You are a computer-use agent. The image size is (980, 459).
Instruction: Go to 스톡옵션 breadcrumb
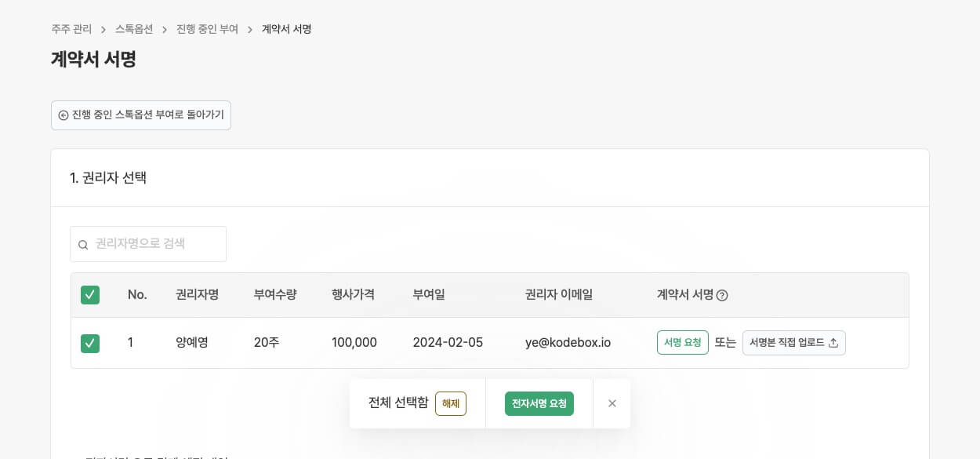134,29
